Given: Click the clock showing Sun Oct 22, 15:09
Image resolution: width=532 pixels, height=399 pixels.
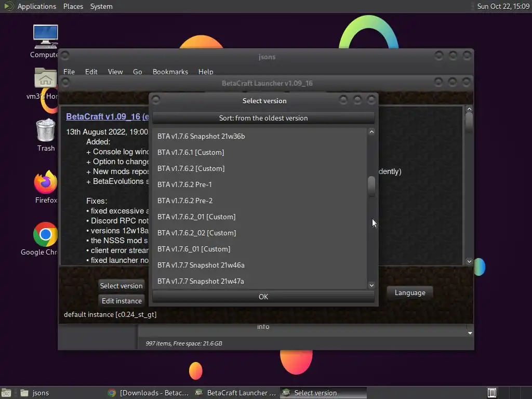Looking at the screenshot, I should coord(503,6).
